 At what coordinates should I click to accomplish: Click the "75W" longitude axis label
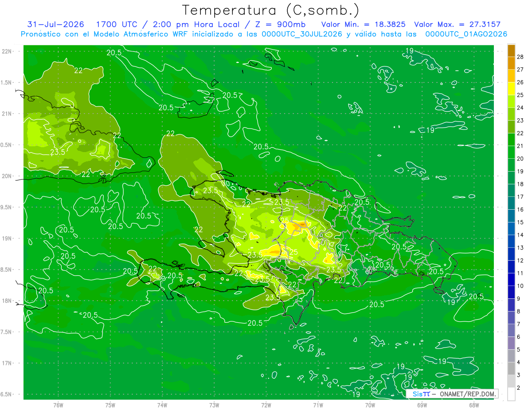tap(110, 405)
